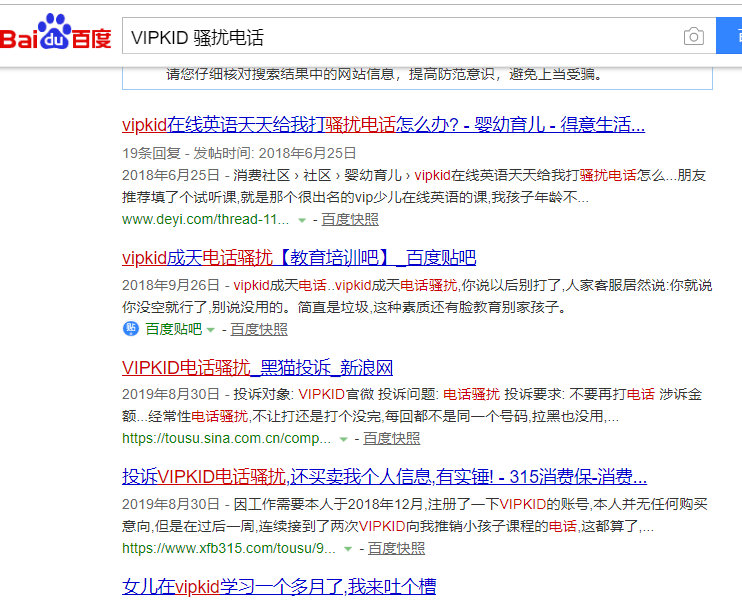The height and width of the screenshot is (601, 742).
Task: Open 百度快照 for the 百度贴吧 result
Action: click(259, 329)
